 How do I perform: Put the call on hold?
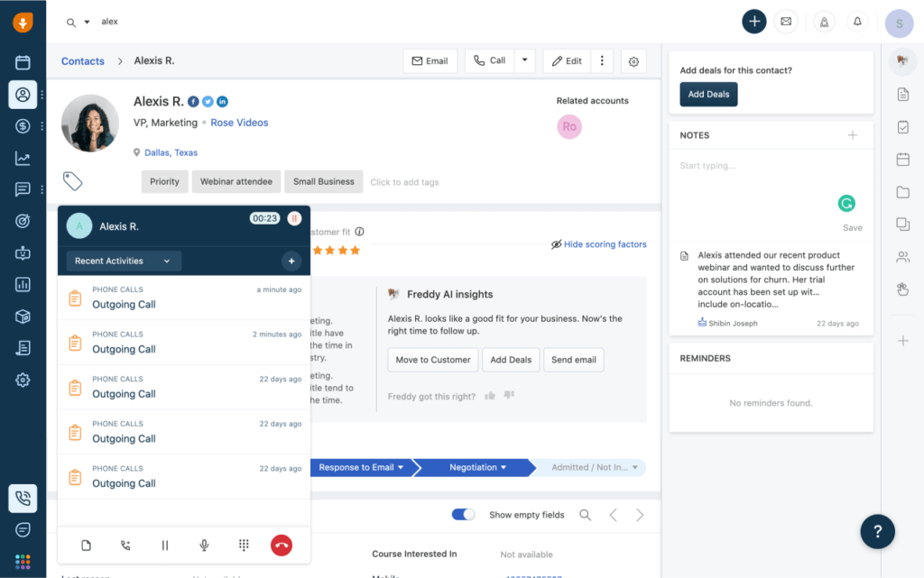coord(165,545)
